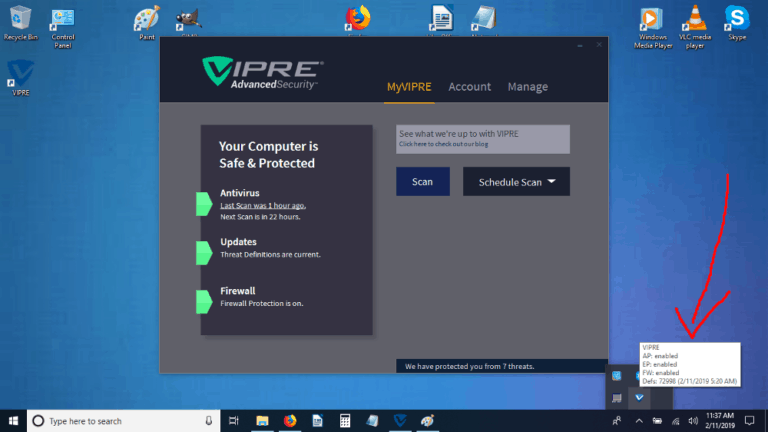Image resolution: width=768 pixels, height=432 pixels.
Task: Open network icon in system tray
Action: coord(675,421)
